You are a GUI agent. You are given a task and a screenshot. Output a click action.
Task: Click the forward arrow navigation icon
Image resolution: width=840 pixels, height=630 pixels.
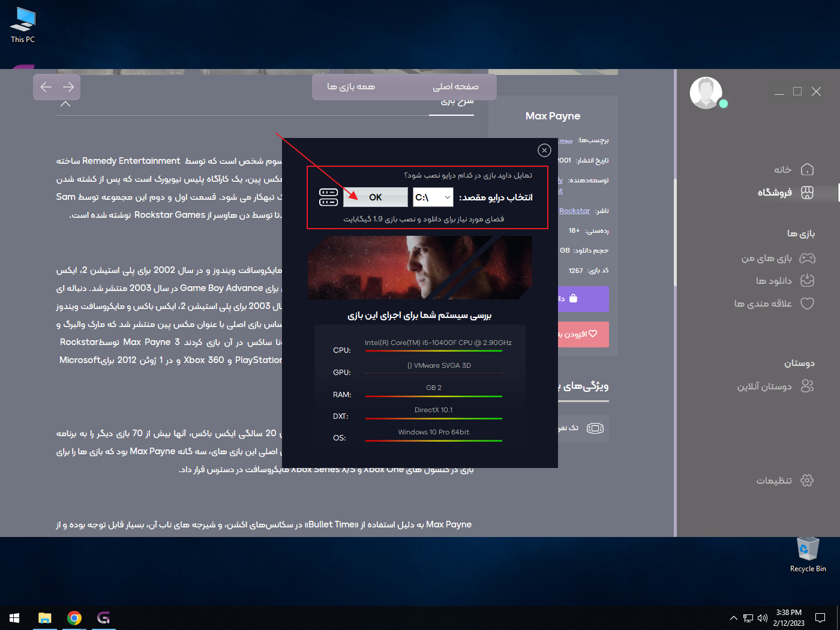click(x=68, y=87)
